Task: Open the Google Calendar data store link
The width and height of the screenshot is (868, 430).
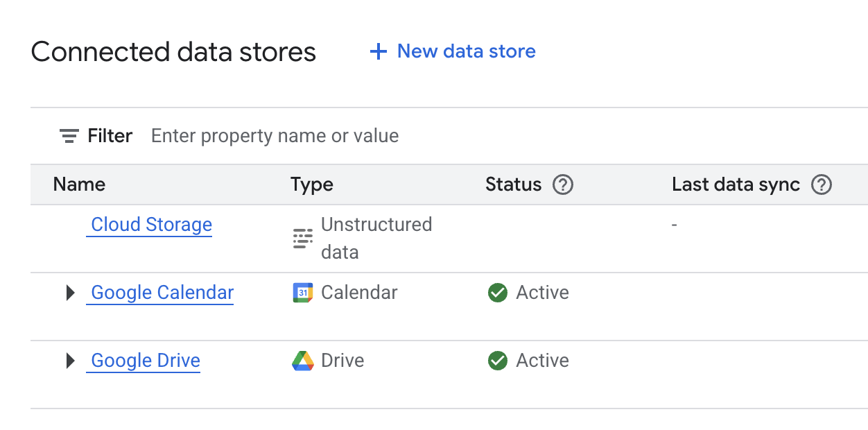Action: [160, 292]
